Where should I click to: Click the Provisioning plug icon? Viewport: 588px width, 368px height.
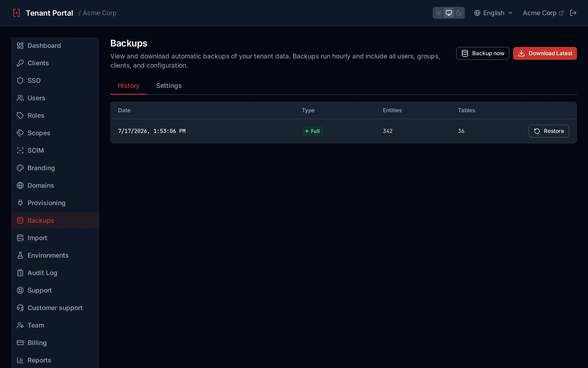(x=20, y=203)
